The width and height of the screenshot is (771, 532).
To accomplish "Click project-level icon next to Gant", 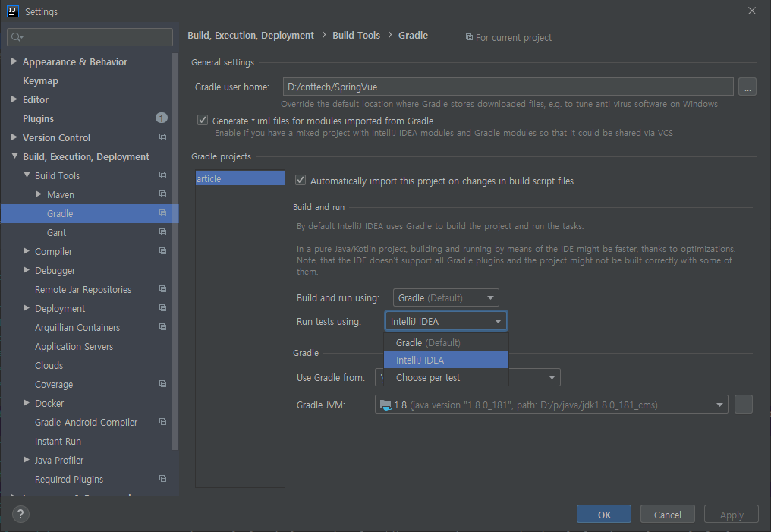I will 162,232.
